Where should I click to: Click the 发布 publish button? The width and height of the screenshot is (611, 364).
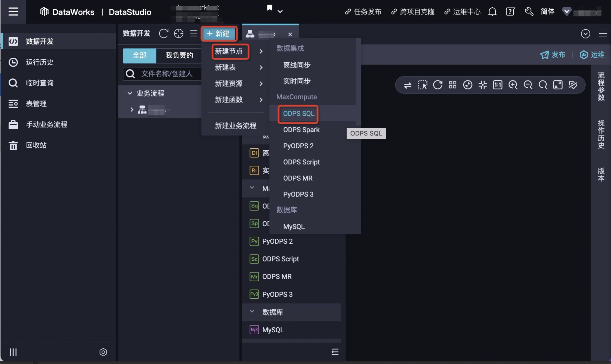pyautogui.click(x=553, y=54)
